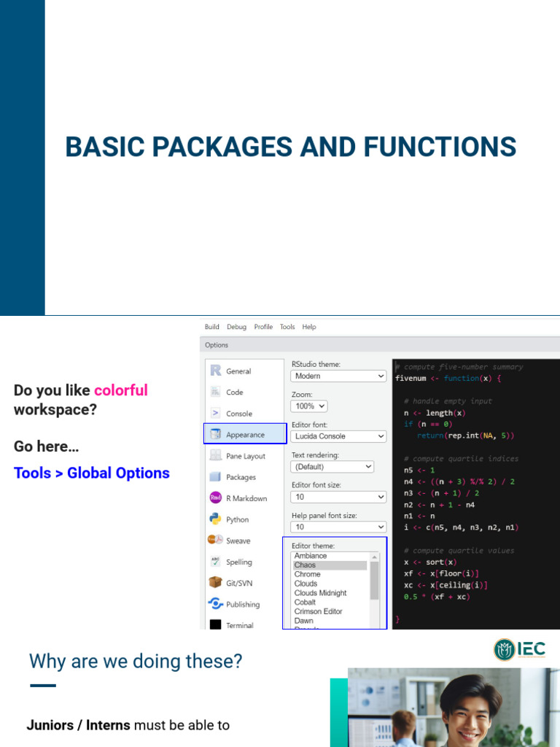This screenshot has height=747, width=560.
Task: Open the RStudio theme dropdown
Action: tap(338, 376)
